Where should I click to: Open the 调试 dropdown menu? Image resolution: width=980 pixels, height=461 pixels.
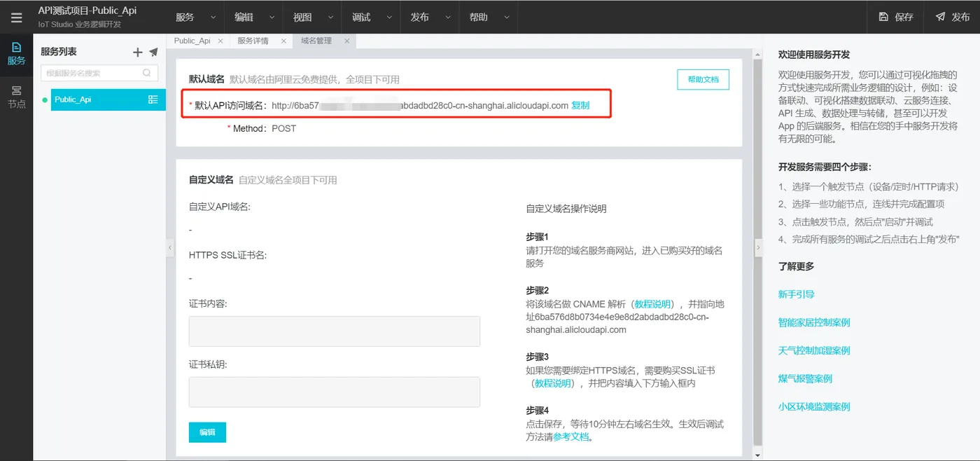pos(372,17)
